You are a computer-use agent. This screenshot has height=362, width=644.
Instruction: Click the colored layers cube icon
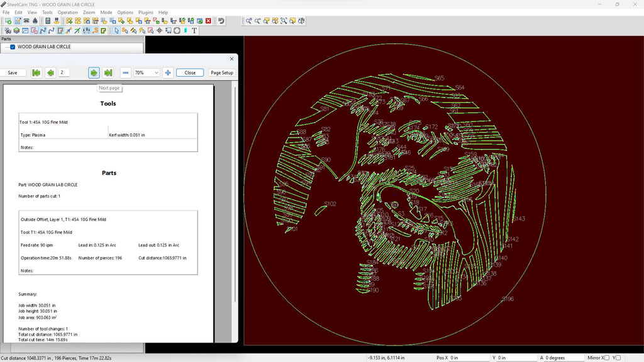coord(16,31)
